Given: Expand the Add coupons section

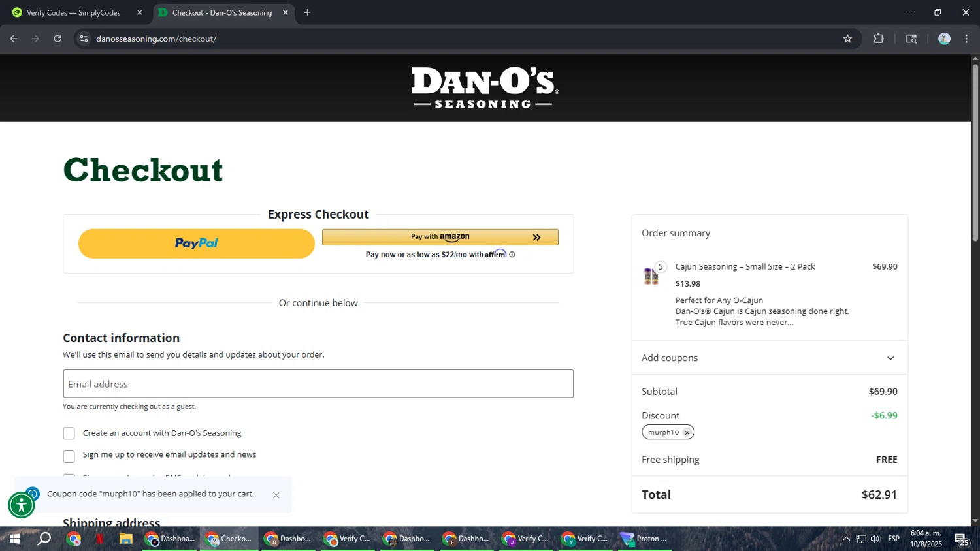Looking at the screenshot, I should (769, 358).
